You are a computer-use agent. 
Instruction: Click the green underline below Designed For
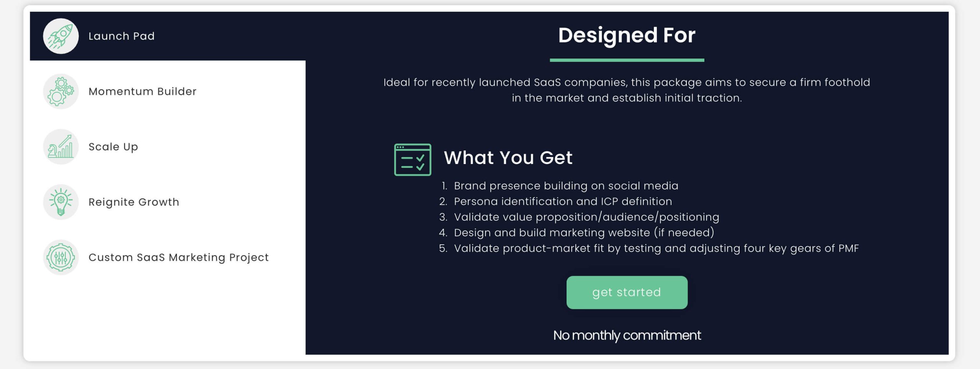[x=627, y=60]
